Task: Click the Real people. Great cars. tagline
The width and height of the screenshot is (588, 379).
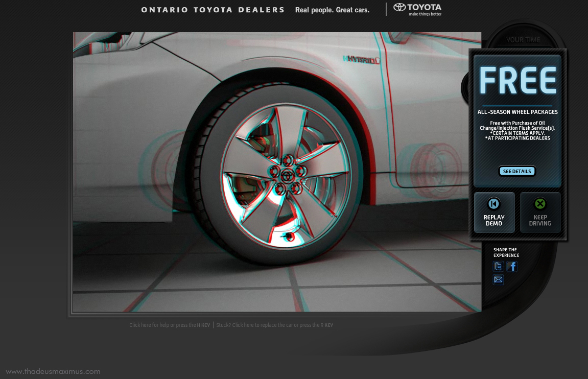Action: click(x=332, y=10)
